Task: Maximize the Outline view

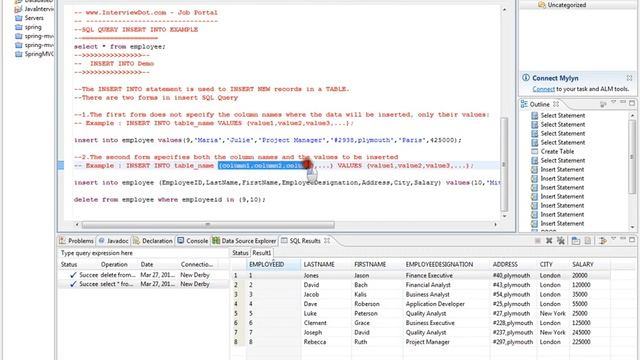Action: [632, 103]
